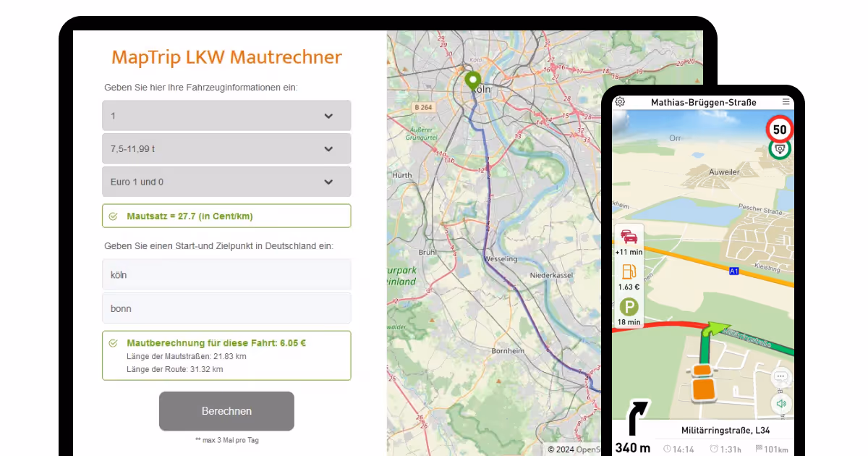Viewport: 868px width, 456px height.
Task: Tap the Auweiler place label on phone map
Action: tap(723, 172)
